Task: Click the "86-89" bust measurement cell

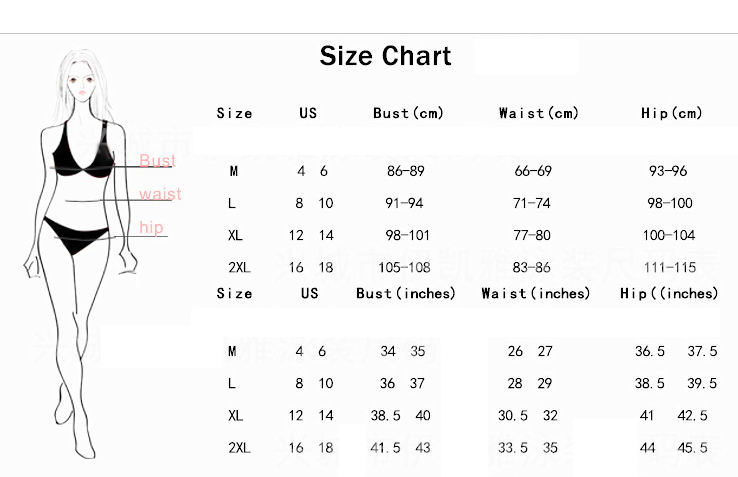Action: [405, 171]
